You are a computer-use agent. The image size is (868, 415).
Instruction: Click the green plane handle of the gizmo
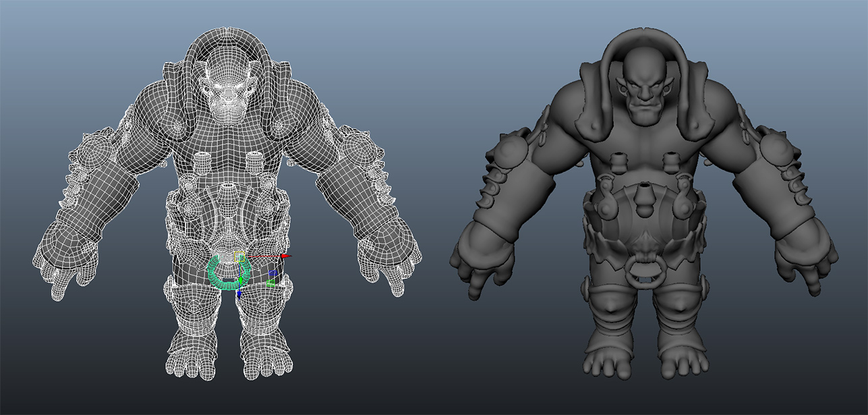click(x=270, y=283)
